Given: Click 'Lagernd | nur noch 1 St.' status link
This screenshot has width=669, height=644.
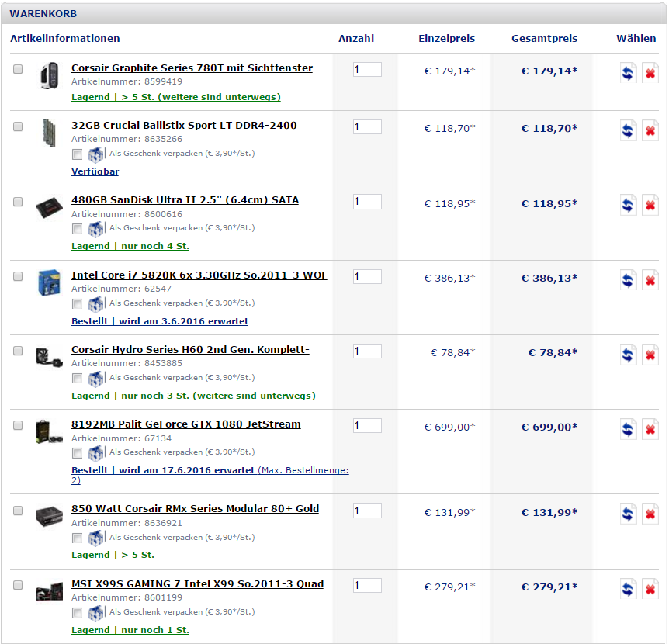Looking at the screenshot, I should click(x=130, y=630).
